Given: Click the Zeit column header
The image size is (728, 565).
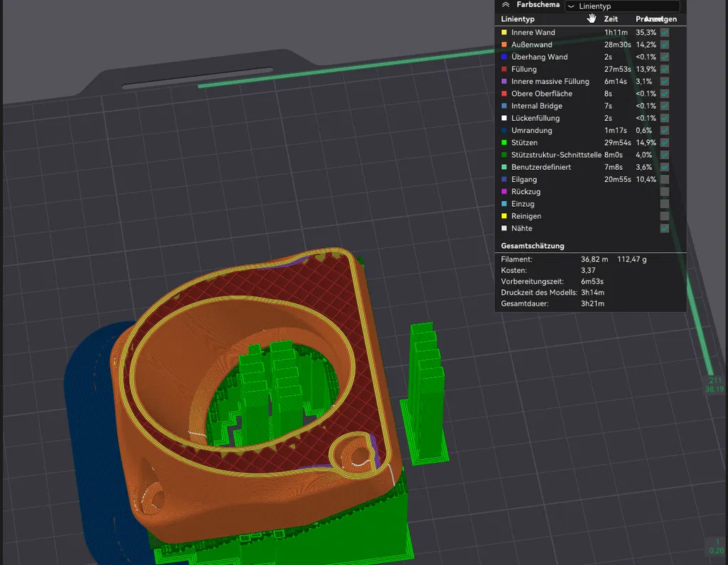Looking at the screenshot, I should click(611, 19).
